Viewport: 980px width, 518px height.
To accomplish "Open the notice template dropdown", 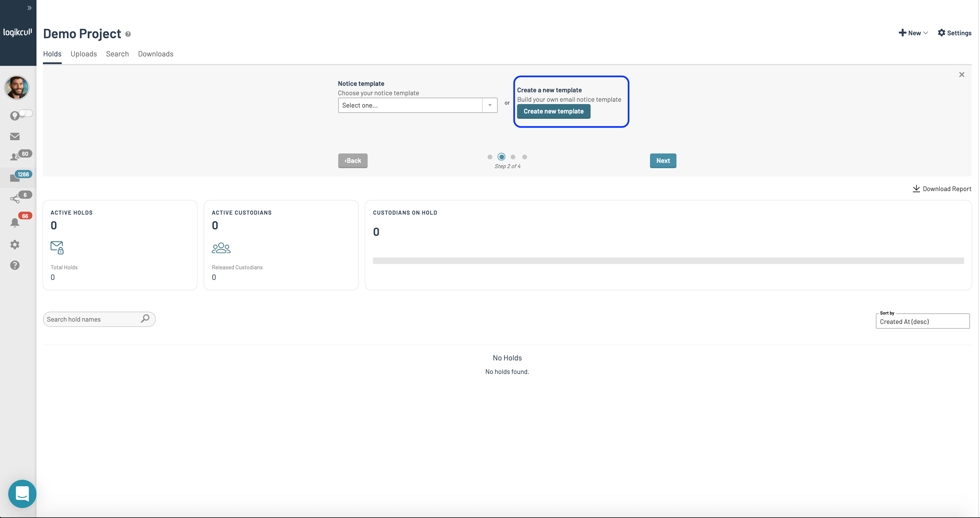I will click(417, 105).
